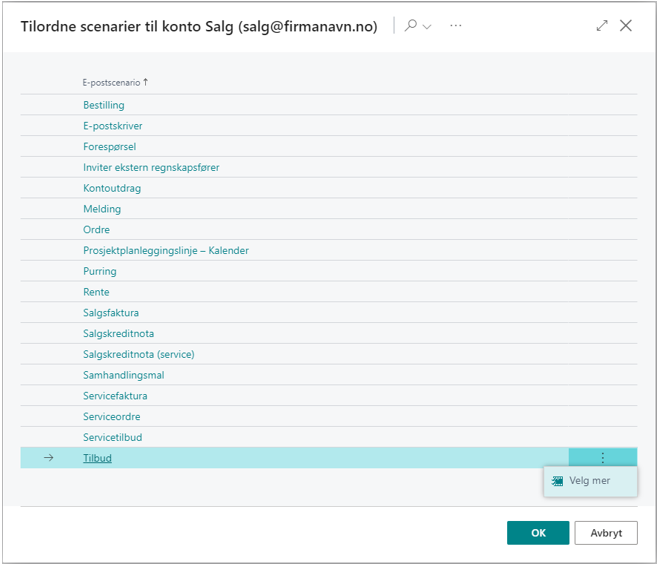659x566 pixels.
Task: Expand the search dropdown chevron
Action: pos(427,27)
